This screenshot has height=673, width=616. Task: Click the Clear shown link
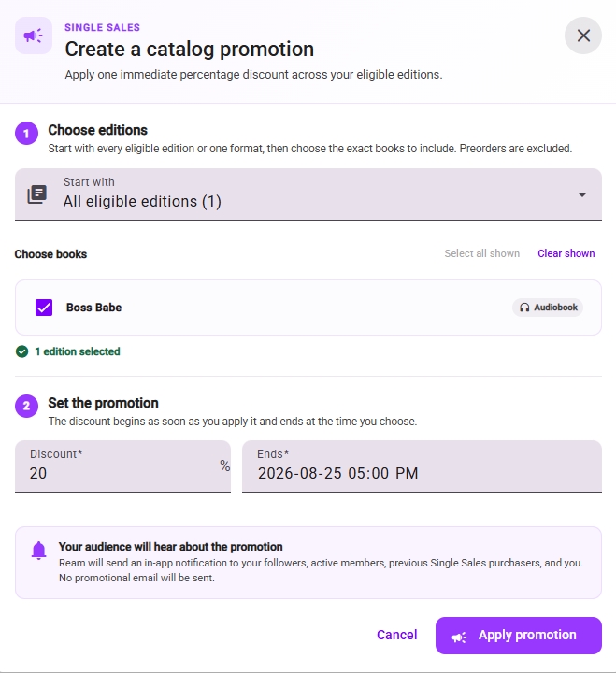pyautogui.click(x=566, y=253)
